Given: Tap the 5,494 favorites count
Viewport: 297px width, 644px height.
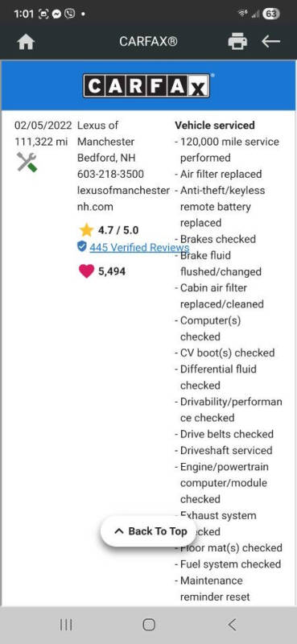Looking at the screenshot, I should tap(112, 271).
